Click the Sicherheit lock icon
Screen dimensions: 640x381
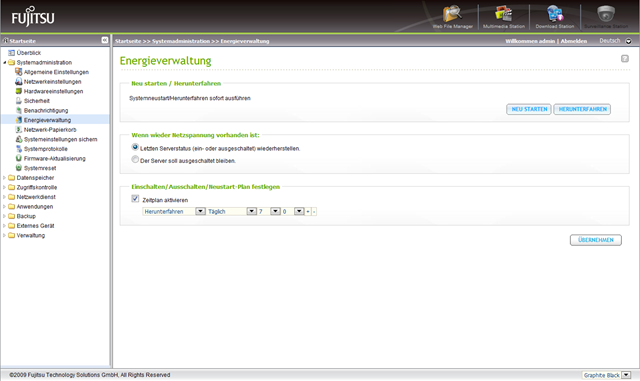click(x=18, y=100)
